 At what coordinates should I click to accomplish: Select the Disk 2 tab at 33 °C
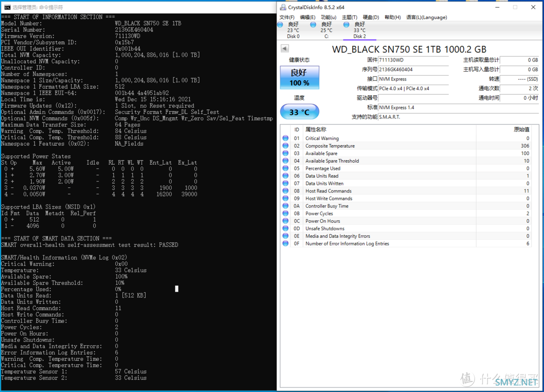(360, 30)
